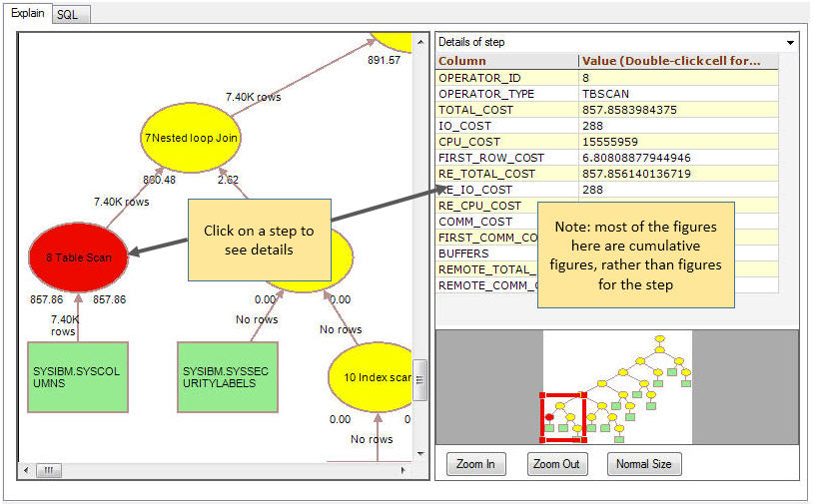Click the SYSIBM.SYSSECURITYLABELS table box

tap(228, 377)
